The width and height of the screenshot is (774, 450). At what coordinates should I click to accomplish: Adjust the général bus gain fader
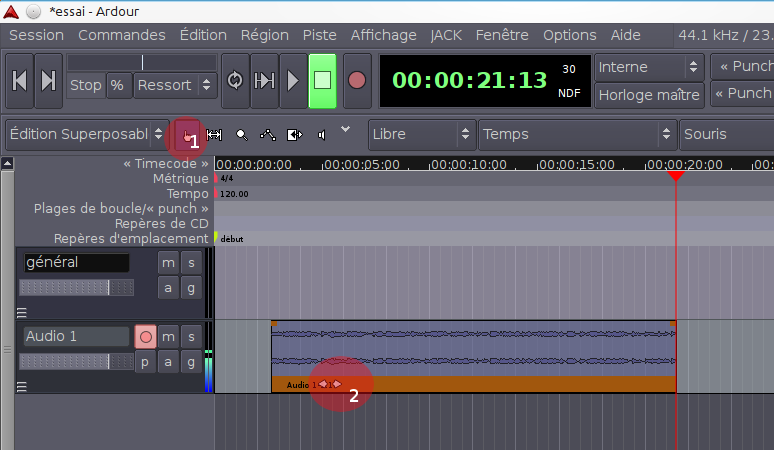[x=77, y=288]
